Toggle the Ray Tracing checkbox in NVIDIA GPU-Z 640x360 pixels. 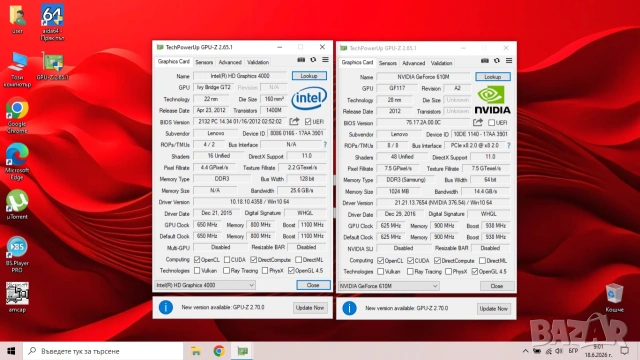pyautogui.click(x=410, y=271)
